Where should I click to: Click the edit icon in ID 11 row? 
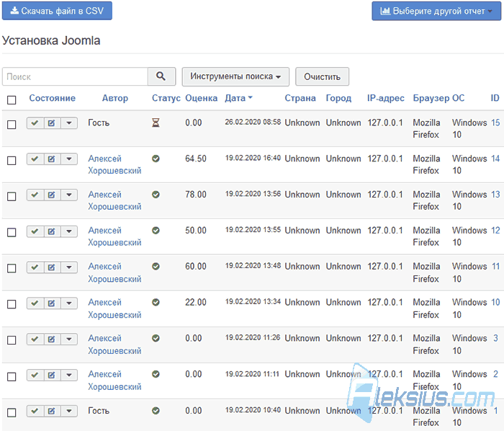52,267
